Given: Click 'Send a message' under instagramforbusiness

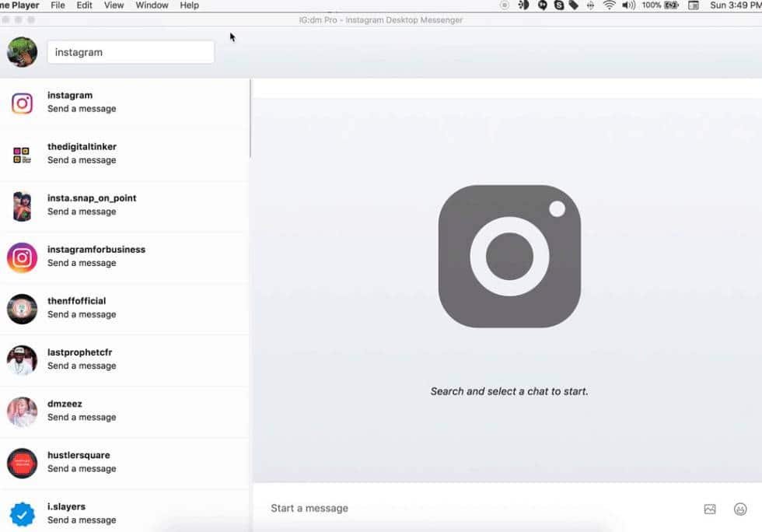Looking at the screenshot, I should point(82,263).
